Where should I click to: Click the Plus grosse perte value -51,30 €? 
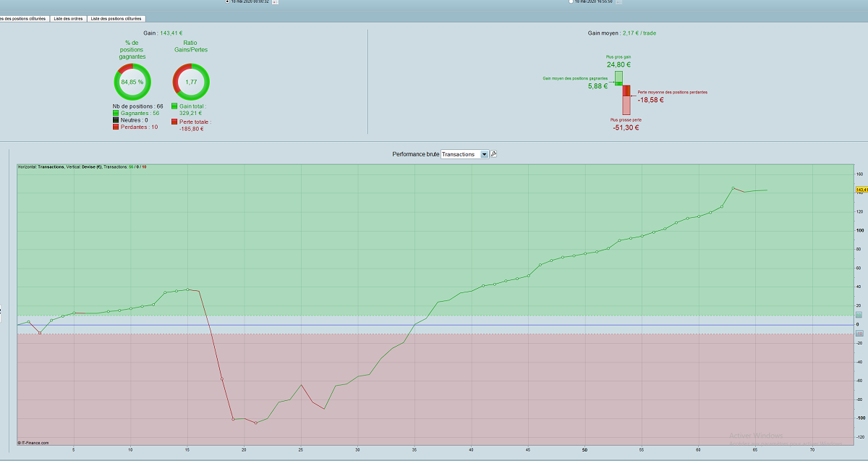click(x=624, y=127)
